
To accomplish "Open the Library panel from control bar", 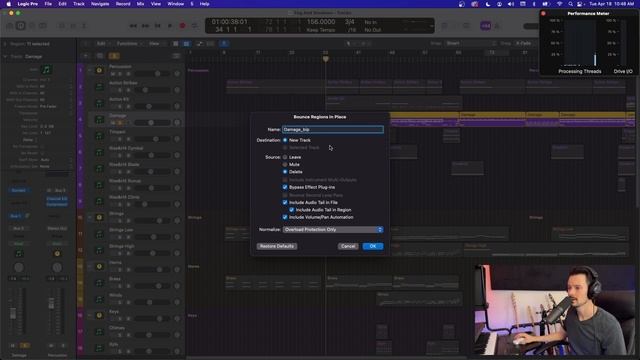I will [x=10, y=26].
